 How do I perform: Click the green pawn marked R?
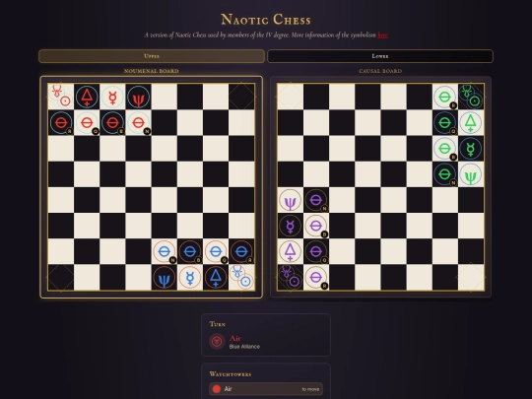[444, 97]
